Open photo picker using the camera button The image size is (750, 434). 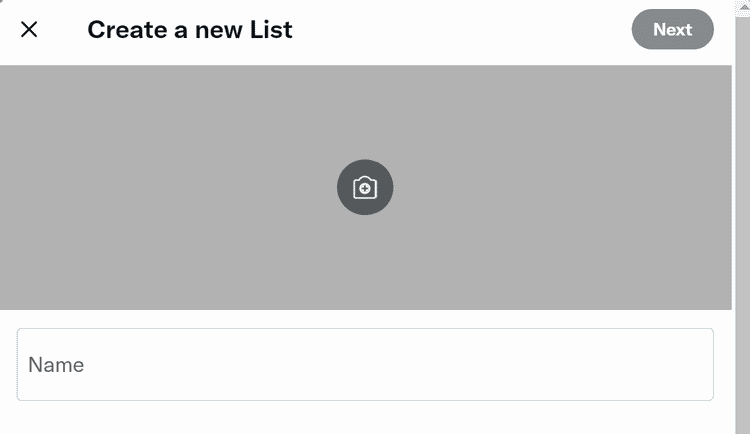[x=365, y=187]
